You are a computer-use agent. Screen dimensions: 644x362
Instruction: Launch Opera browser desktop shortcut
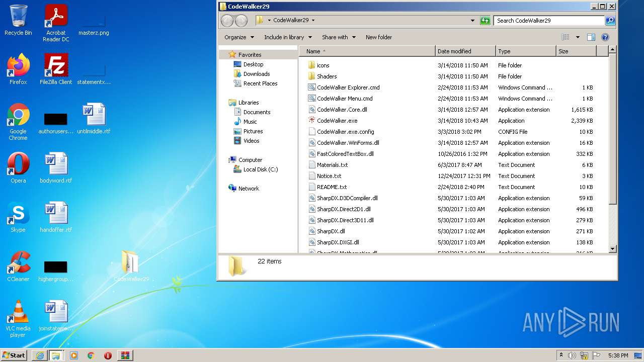(18, 168)
